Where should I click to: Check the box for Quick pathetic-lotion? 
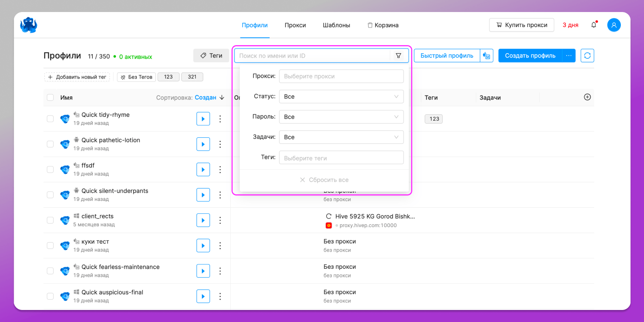[x=50, y=144]
